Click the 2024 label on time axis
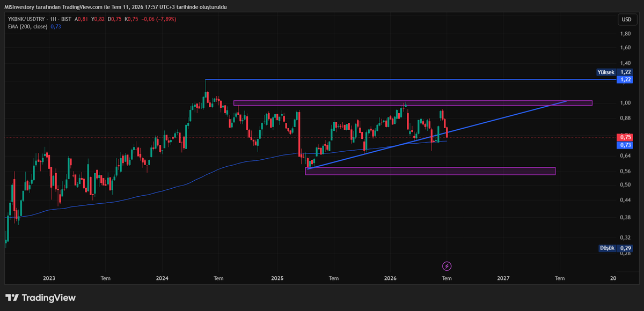 [x=162, y=278]
